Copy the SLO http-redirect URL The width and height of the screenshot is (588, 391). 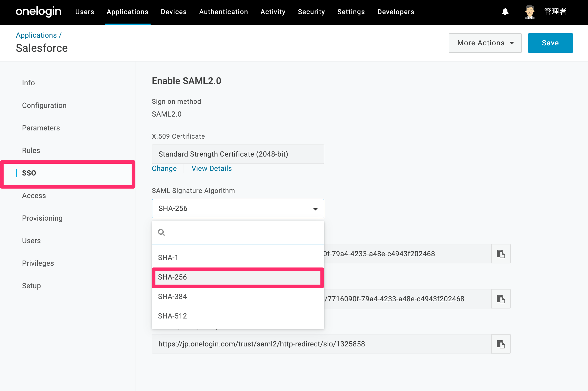coord(501,344)
